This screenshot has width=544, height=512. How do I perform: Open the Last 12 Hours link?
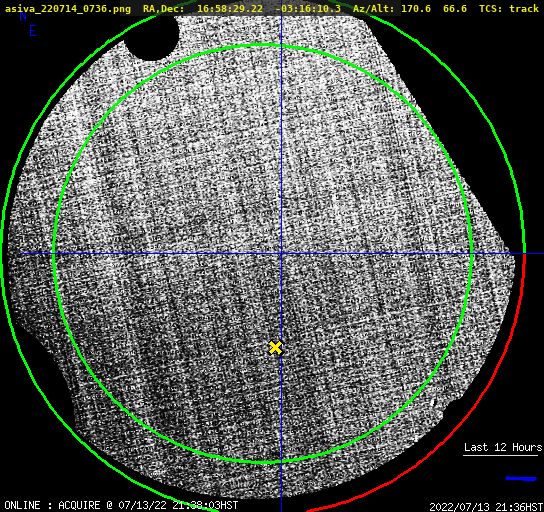[503, 447]
